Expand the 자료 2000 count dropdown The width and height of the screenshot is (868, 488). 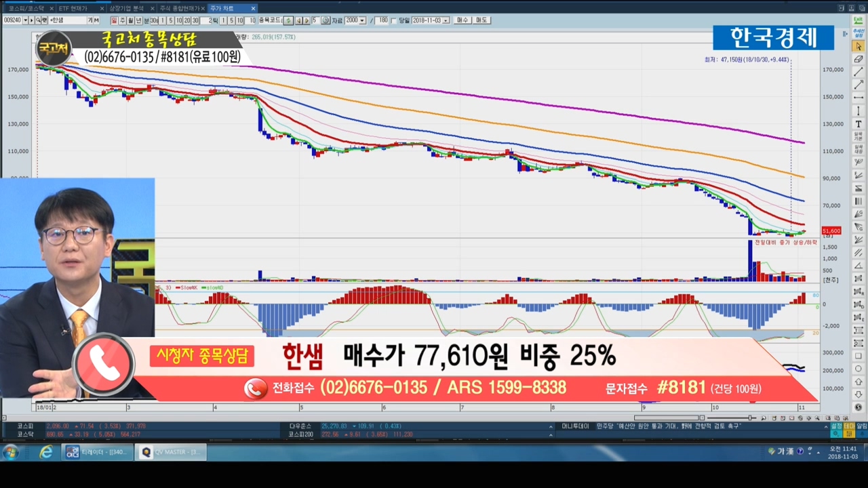(x=363, y=20)
